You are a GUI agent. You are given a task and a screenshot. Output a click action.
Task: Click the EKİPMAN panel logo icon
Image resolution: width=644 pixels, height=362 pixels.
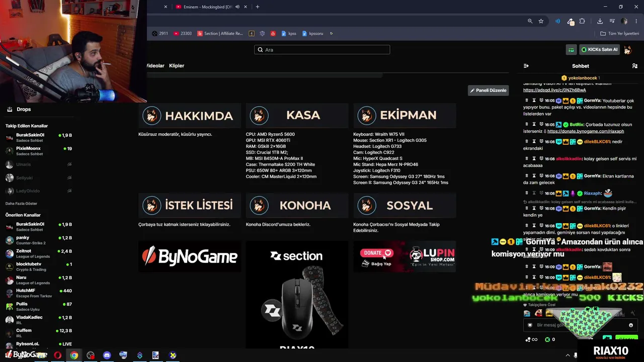point(366,115)
